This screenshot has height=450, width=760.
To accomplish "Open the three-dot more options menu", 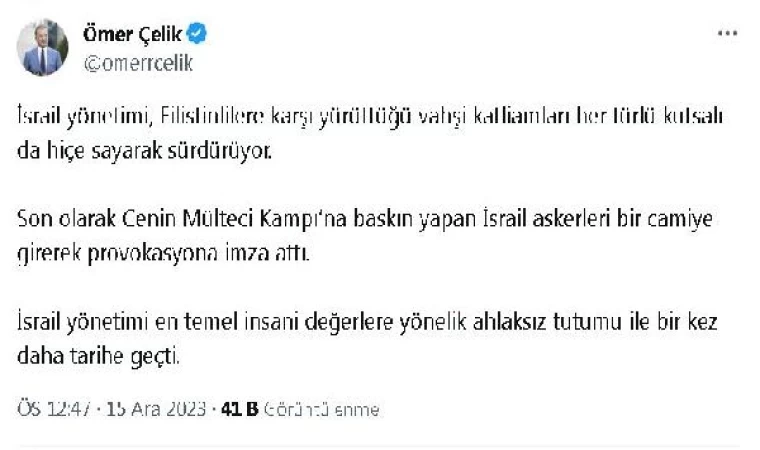I will pyautogui.click(x=727, y=33).
